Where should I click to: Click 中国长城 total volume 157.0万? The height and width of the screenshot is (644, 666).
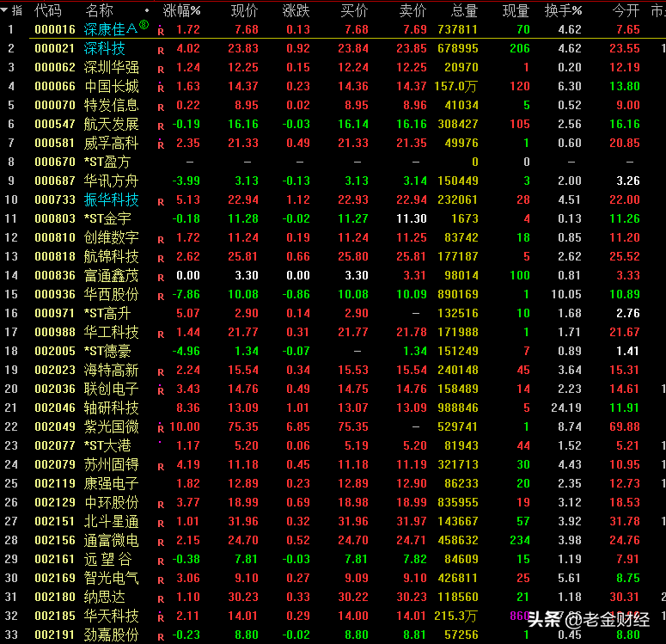[455, 86]
